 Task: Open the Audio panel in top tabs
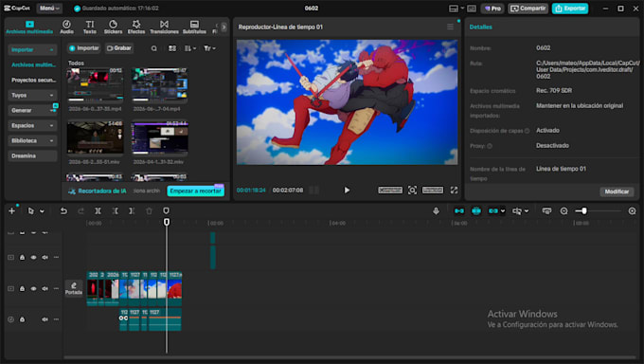(x=66, y=27)
